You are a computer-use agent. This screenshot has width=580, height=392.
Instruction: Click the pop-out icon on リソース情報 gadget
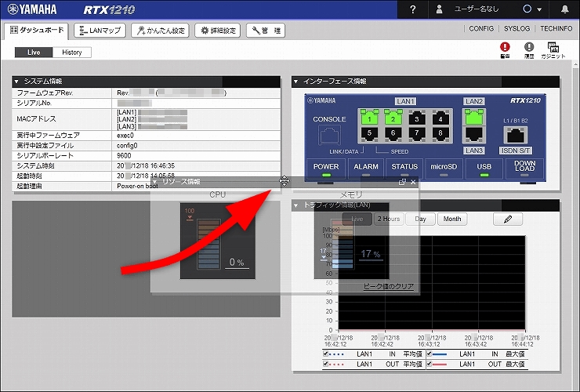coord(402,182)
